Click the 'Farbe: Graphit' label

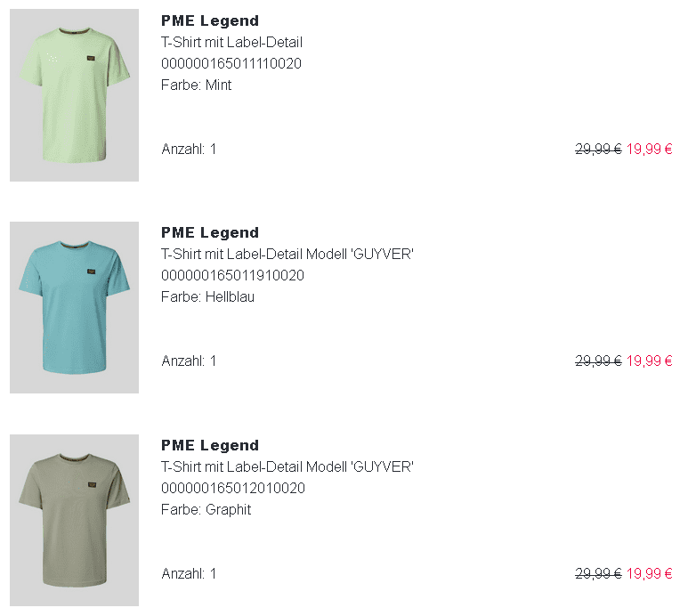(x=206, y=509)
